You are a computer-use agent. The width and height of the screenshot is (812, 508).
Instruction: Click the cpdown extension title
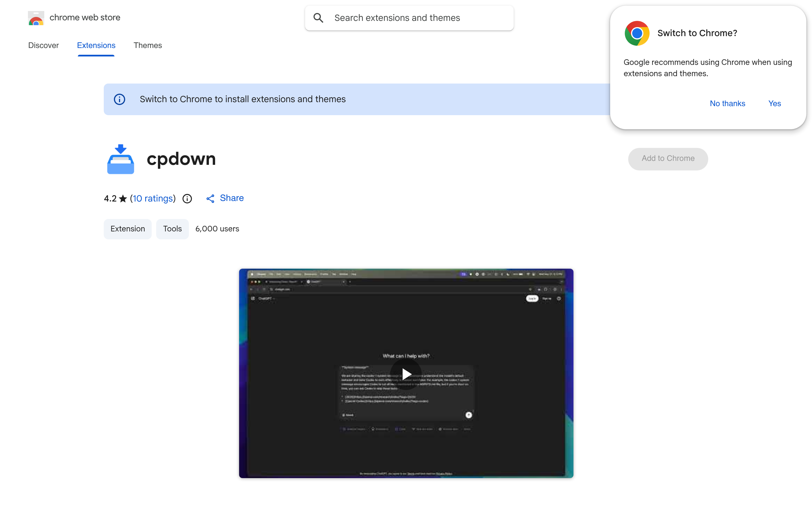tap(181, 159)
